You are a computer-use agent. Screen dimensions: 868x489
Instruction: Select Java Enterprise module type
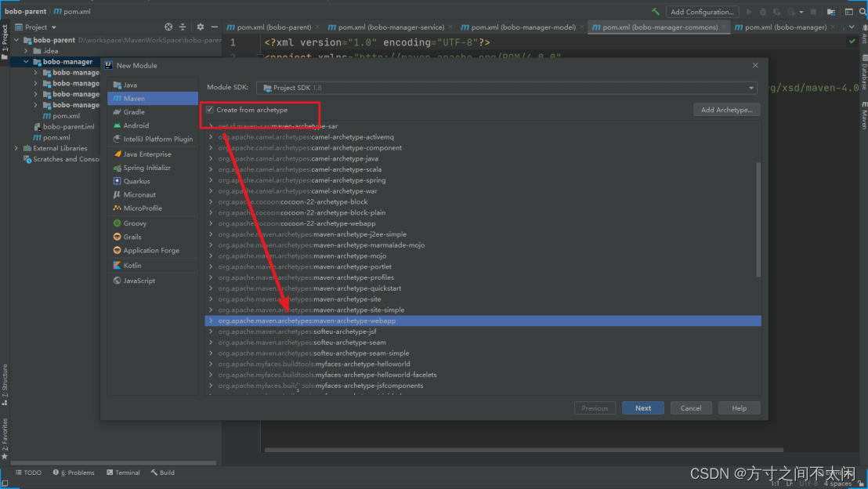click(153, 154)
